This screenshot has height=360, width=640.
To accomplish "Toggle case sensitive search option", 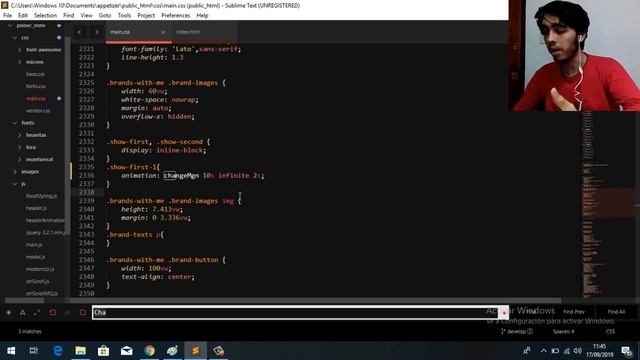I will pyautogui.click(x=23, y=313).
